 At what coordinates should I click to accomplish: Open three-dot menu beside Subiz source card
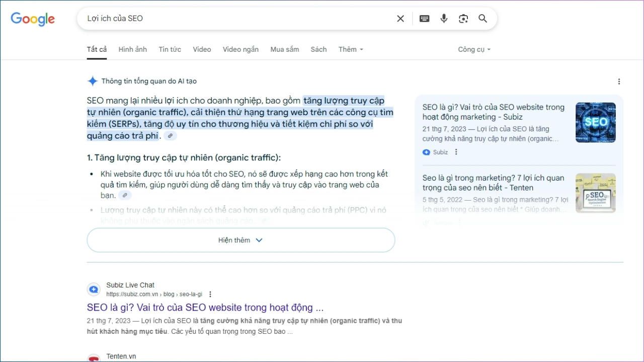pos(456,152)
